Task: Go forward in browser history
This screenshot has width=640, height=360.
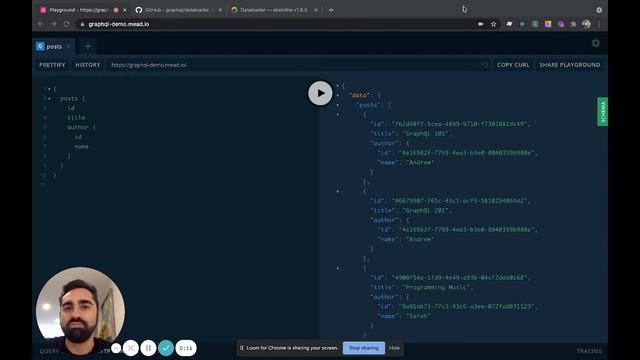Action: [x=53, y=24]
